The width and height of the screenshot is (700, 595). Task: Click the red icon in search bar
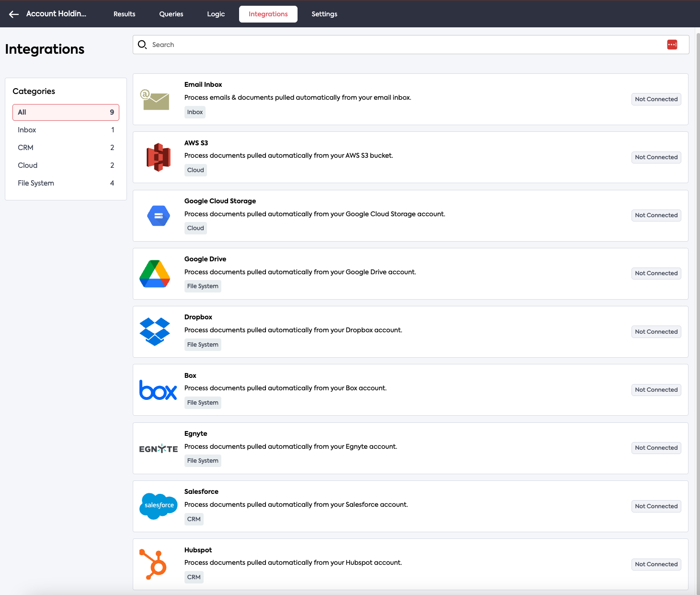[x=672, y=45]
